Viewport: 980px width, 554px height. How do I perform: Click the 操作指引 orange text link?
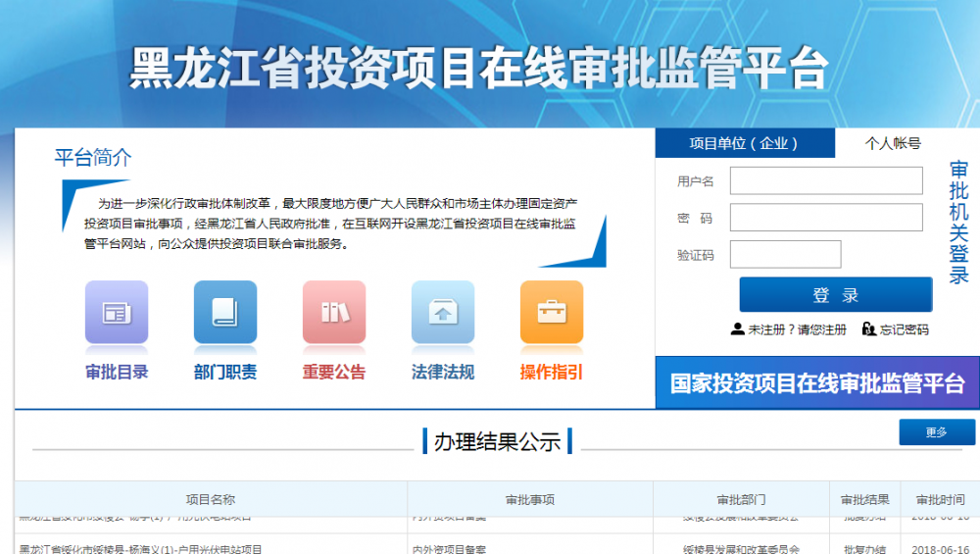[x=551, y=372]
